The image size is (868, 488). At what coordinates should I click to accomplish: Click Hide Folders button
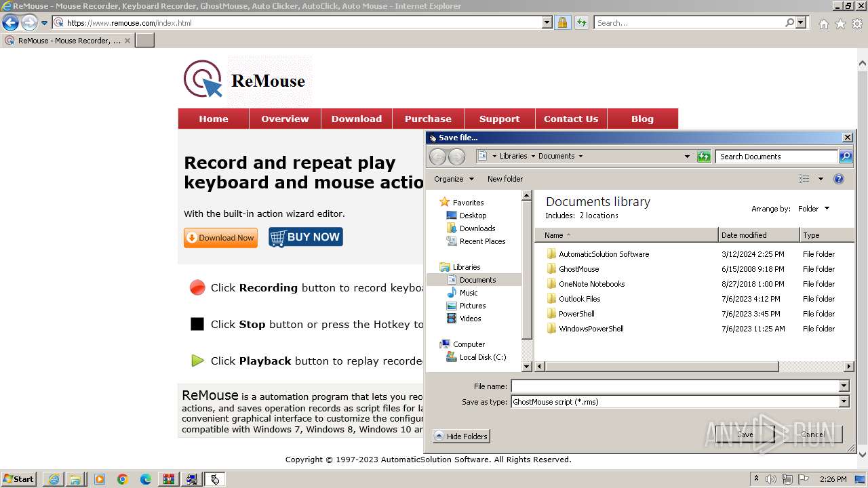pos(461,436)
